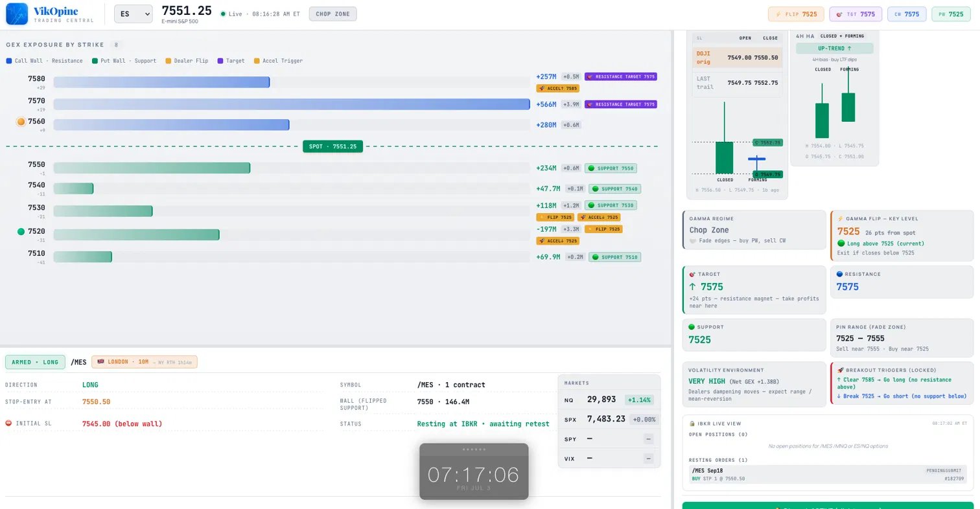Viewport: 980px width, 509px height.
Task: Click the green Support circle icon
Action: pos(692,328)
